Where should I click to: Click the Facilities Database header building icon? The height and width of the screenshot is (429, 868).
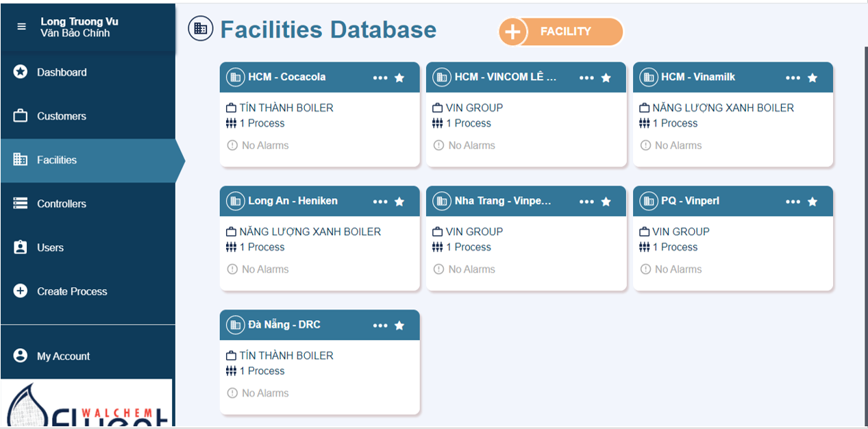(x=200, y=28)
